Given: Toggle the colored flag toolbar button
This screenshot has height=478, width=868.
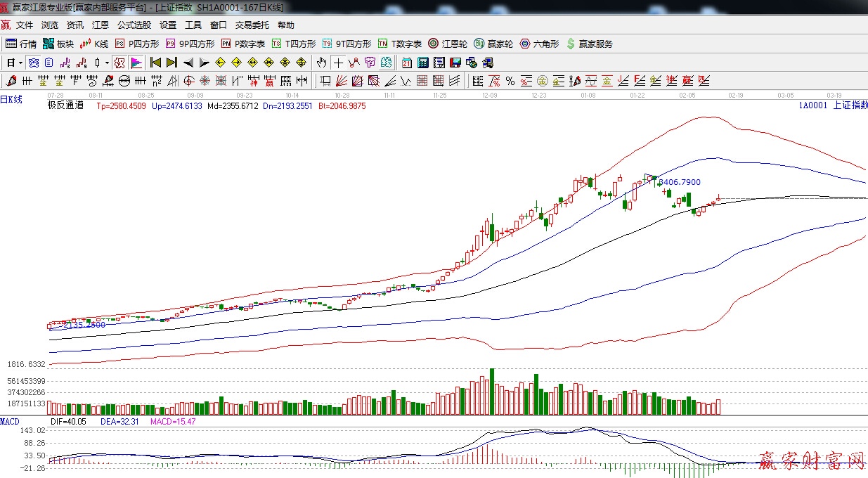Looking at the screenshot, I should point(136,63).
